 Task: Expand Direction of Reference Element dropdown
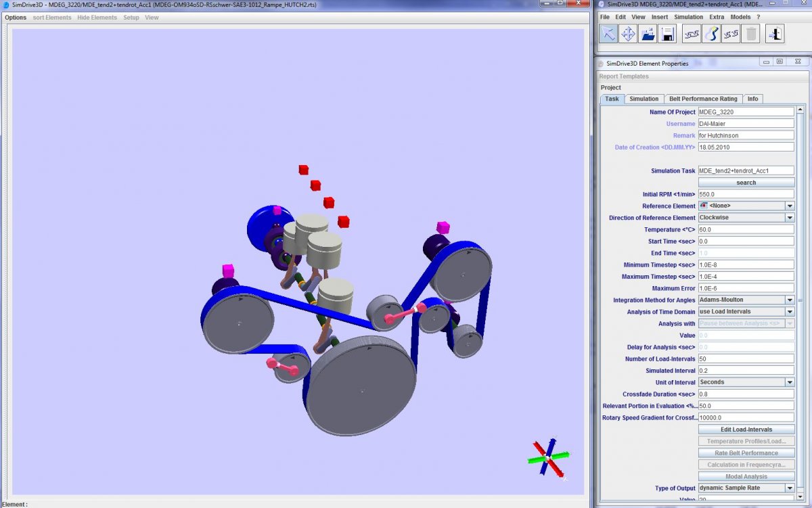point(790,218)
